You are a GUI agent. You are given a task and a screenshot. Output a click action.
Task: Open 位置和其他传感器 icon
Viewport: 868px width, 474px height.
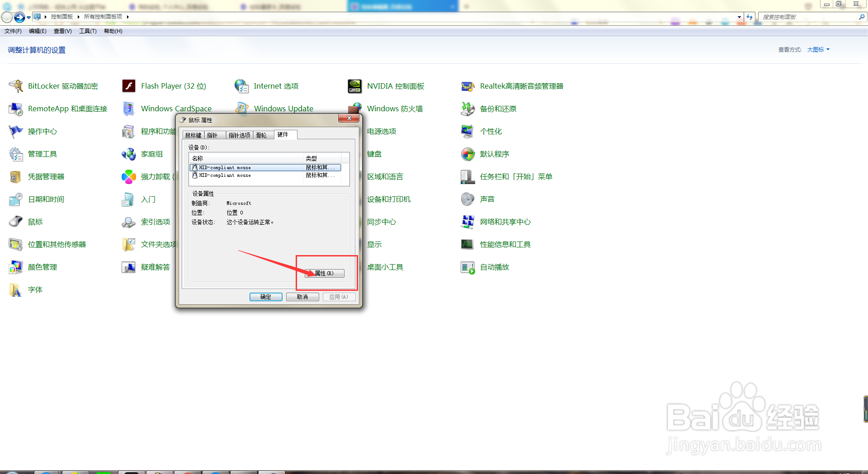coord(16,244)
